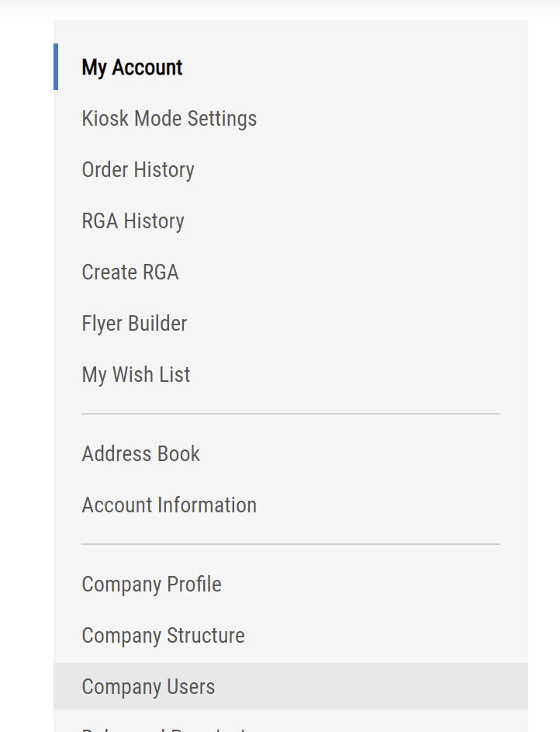
Task: Choose RGA History in the account menu
Action: (x=133, y=221)
